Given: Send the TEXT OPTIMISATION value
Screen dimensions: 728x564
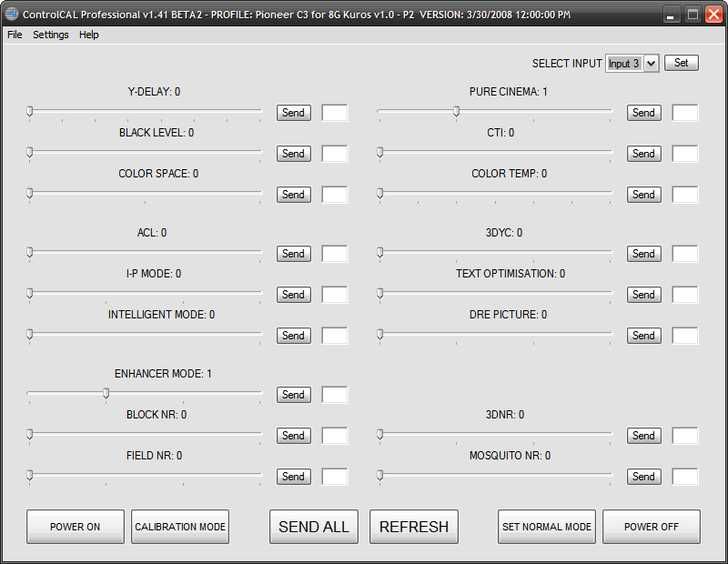Looking at the screenshot, I should tap(644, 295).
